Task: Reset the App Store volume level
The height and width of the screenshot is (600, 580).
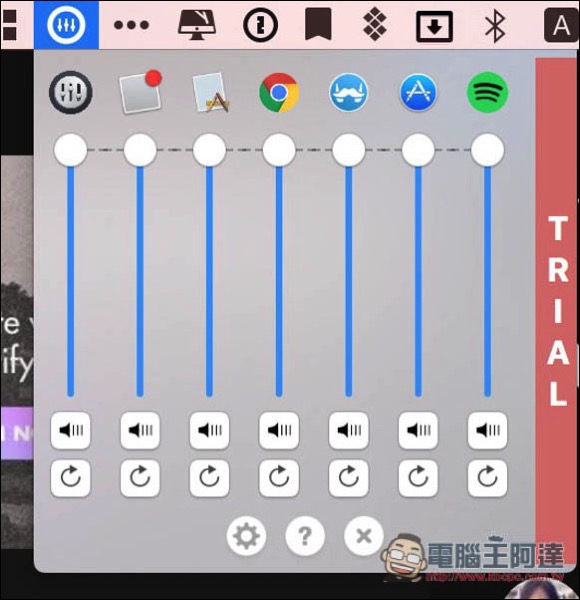Action: point(418,478)
